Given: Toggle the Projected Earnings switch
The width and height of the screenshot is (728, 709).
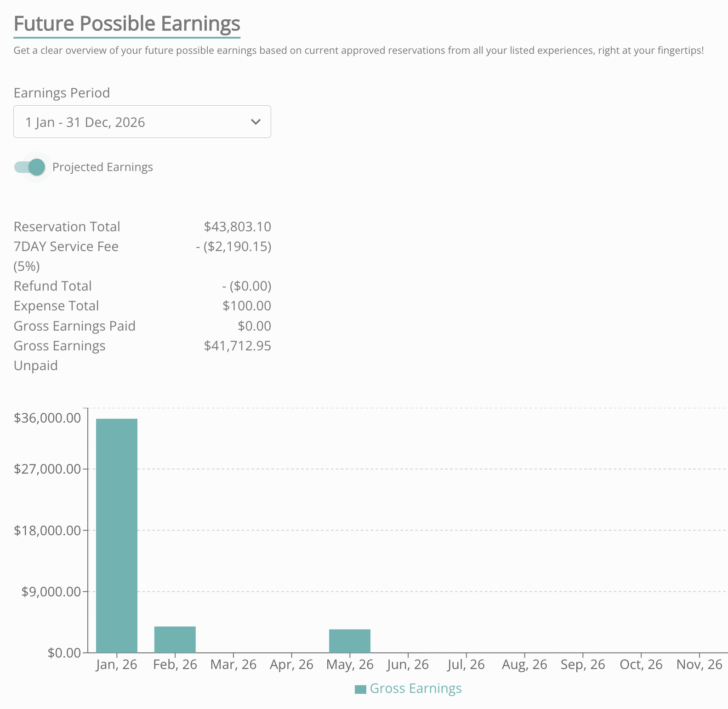Looking at the screenshot, I should click(30, 167).
